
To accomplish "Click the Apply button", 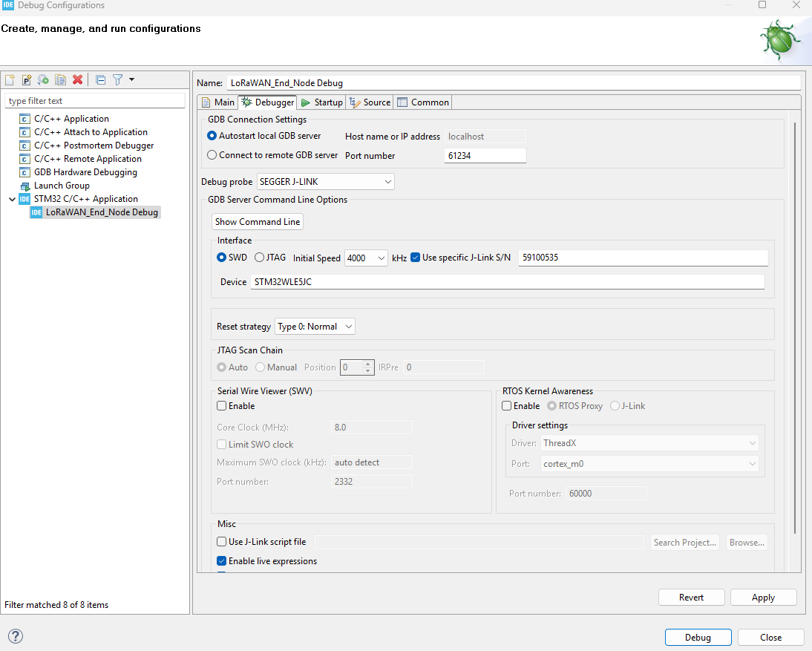I will [x=763, y=597].
